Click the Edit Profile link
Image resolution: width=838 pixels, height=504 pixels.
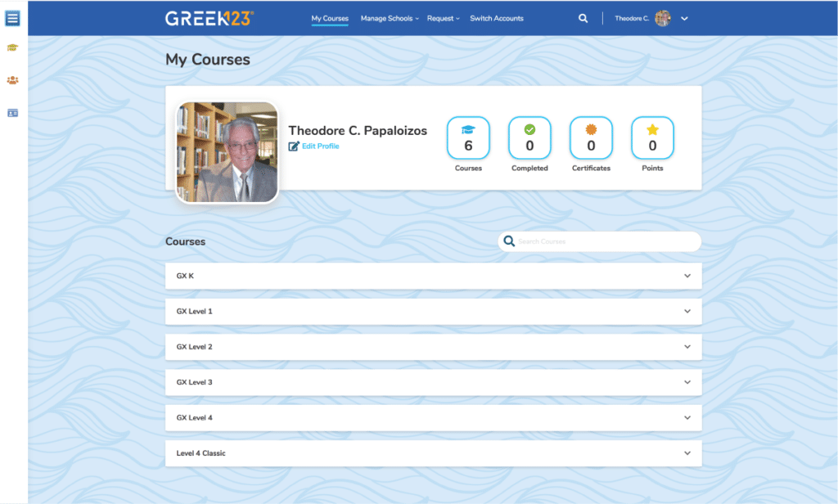320,146
